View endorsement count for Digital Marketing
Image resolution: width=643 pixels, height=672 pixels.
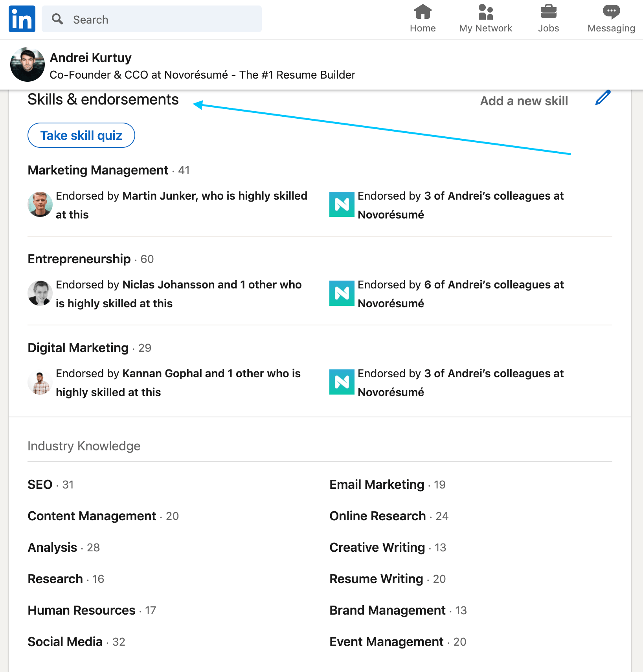tap(145, 348)
